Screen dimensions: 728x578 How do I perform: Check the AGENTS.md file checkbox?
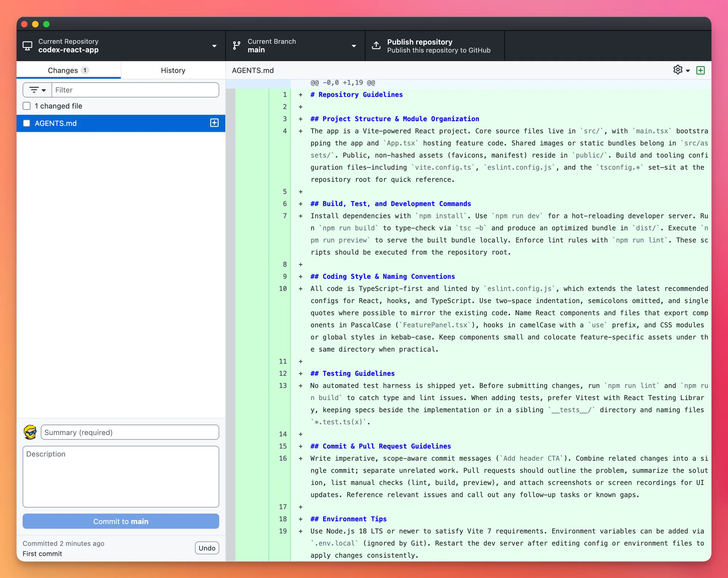pos(27,123)
